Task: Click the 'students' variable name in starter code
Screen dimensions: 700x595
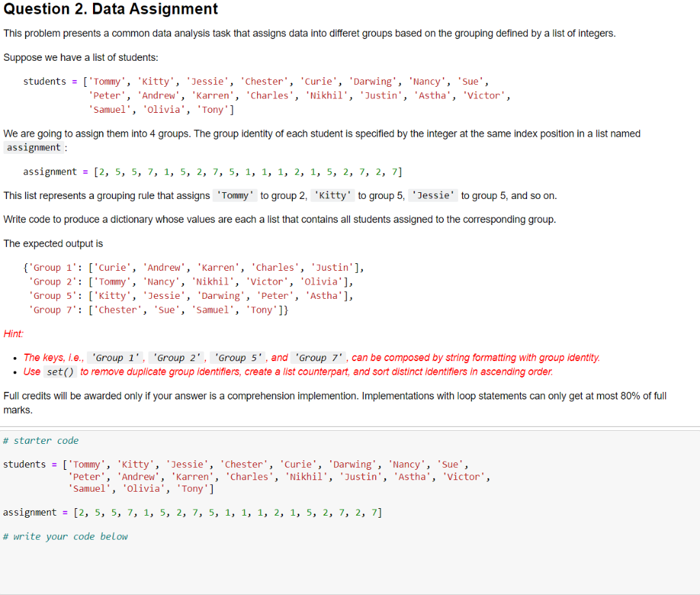Action: coord(25,464)
